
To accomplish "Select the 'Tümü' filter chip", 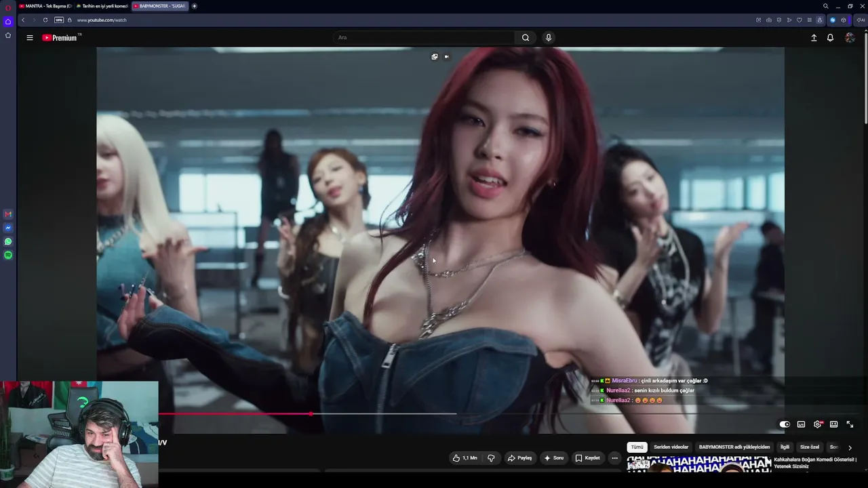I will (x=637, y=447).
